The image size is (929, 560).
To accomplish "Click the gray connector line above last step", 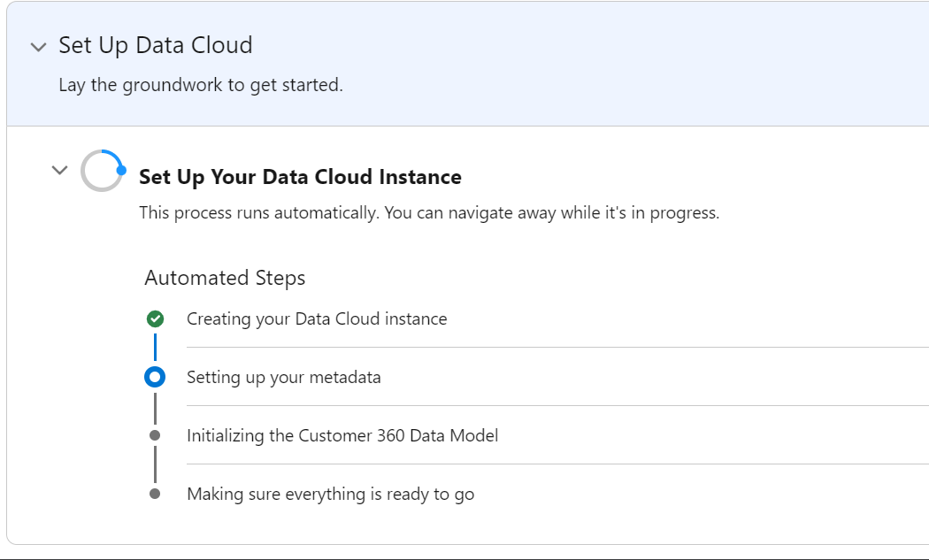I will click(155, 464).
